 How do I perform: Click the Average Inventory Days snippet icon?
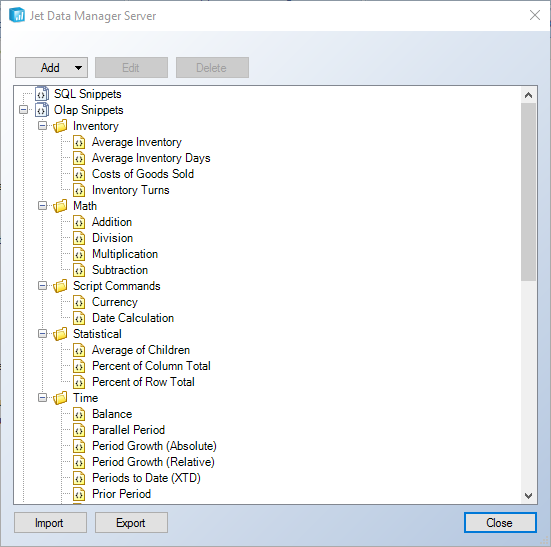pos(79,158)
